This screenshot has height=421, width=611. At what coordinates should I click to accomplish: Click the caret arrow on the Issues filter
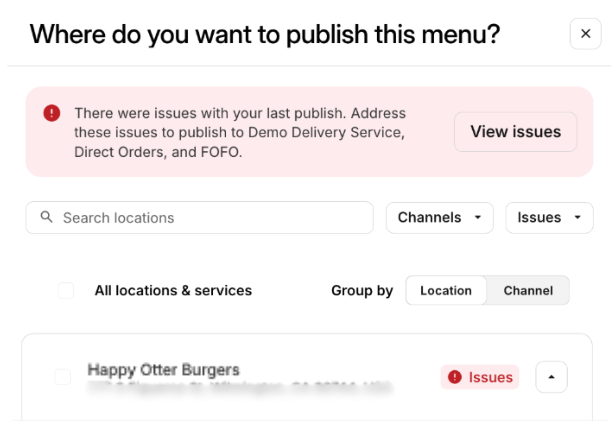(577, 218)
